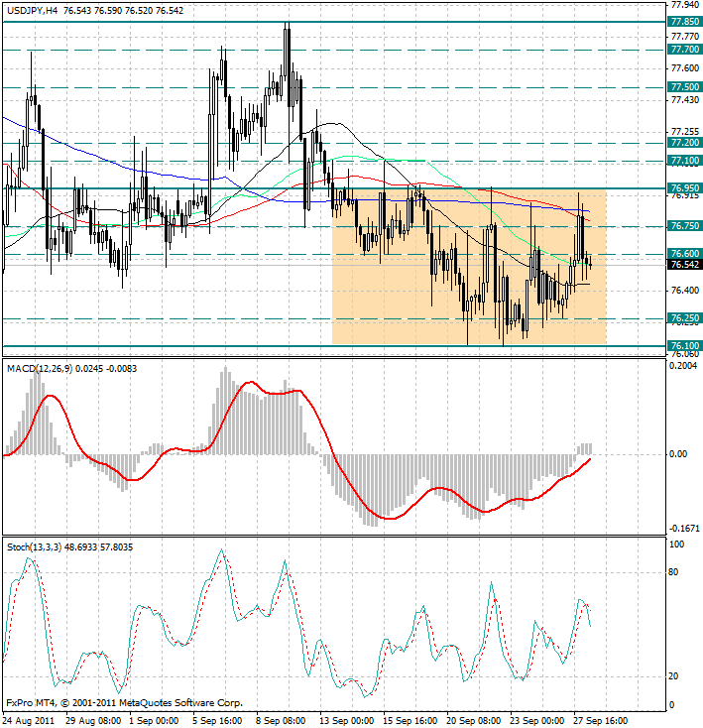
Task: Click the 8 Sep 08:00 time label
Action: [281, 721]
